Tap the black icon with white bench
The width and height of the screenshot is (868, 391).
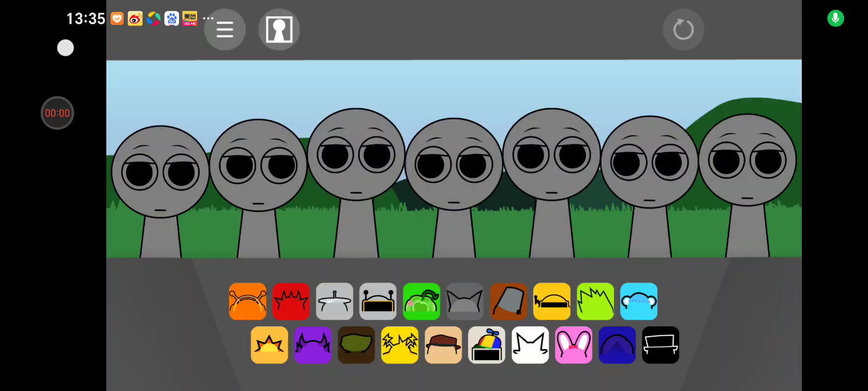tap(660, 345)
